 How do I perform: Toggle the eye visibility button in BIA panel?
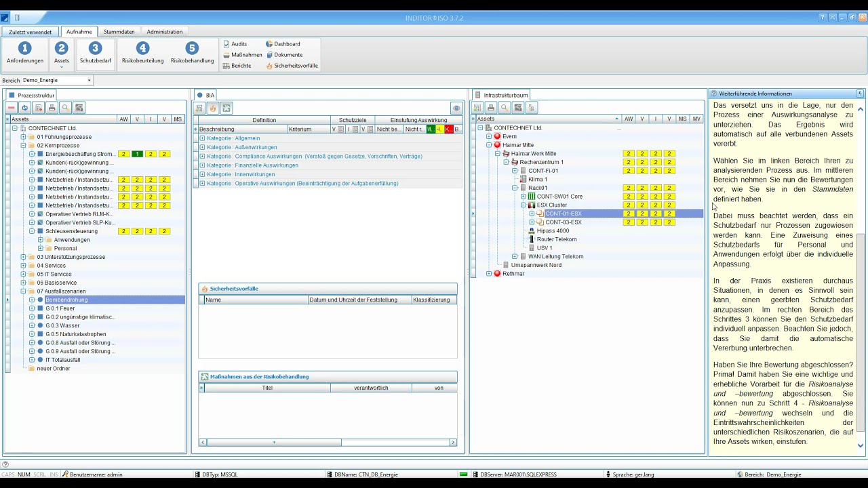pyautogui.click(x=456, y=108)
